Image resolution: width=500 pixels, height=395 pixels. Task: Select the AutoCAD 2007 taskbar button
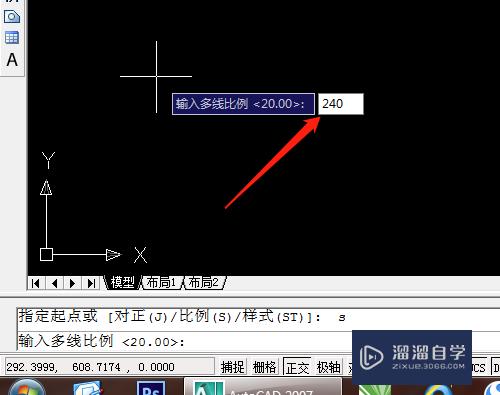click(263, 387)
